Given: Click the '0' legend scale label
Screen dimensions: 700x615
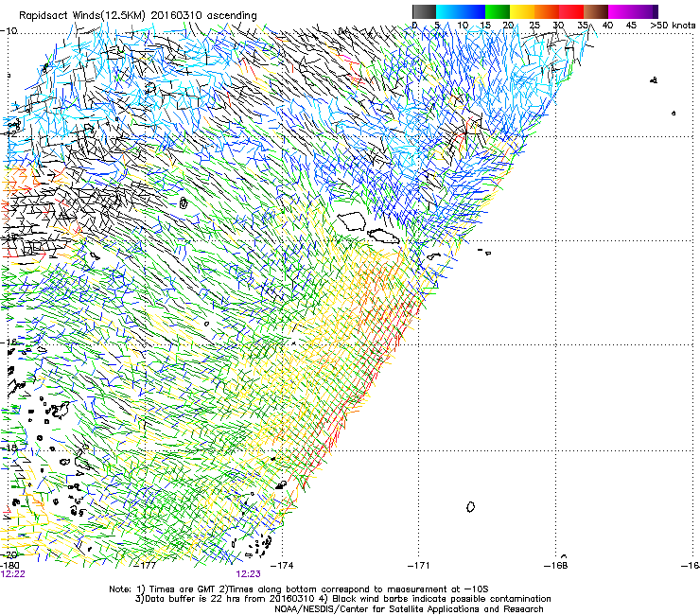Looking at the screenshot, I should pyautogui.click(x=414, y=26).
